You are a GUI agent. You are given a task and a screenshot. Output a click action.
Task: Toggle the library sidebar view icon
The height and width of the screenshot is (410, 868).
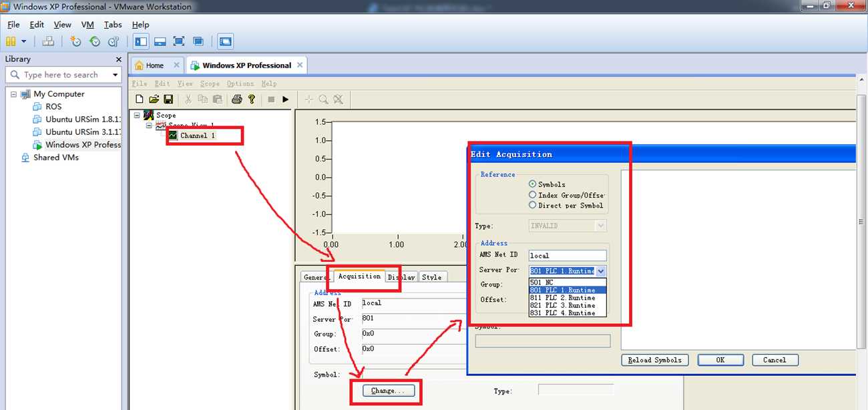click(x=141, y=41)
